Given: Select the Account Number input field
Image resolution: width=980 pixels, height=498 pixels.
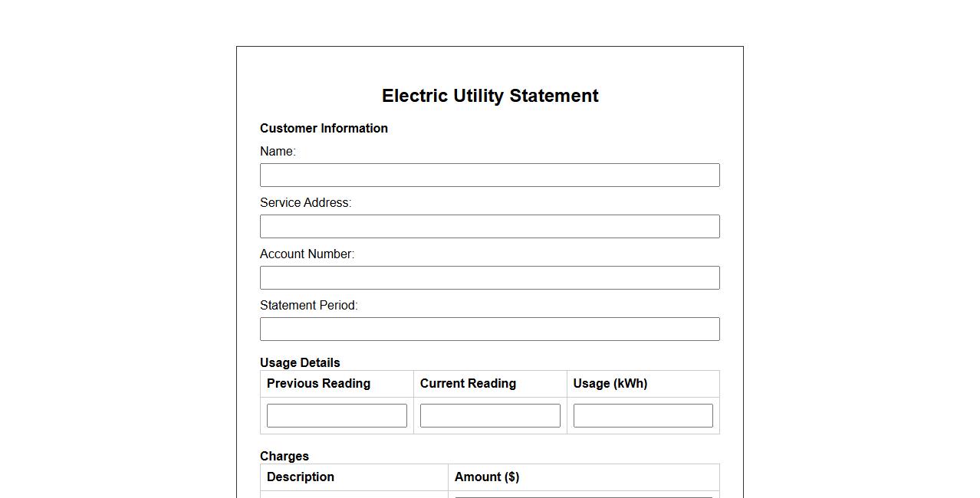Looking at the screenshot, I should [489, 277].
